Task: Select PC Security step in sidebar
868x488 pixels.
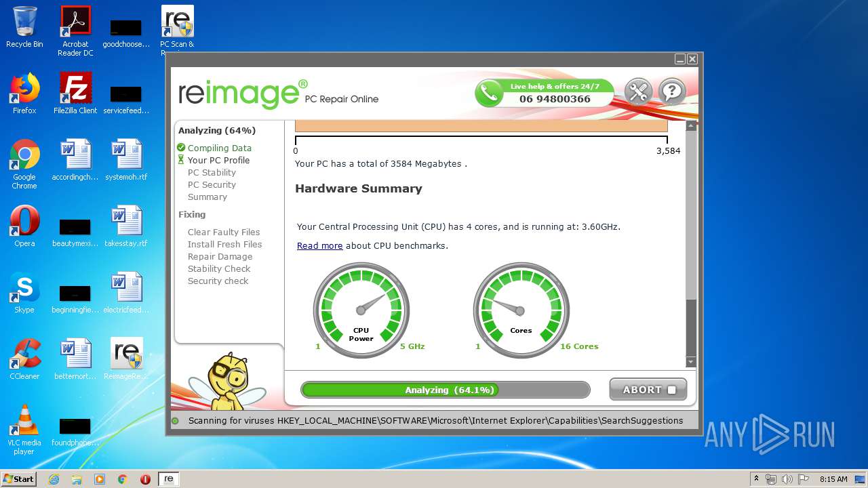Action: tap(212, 184)
